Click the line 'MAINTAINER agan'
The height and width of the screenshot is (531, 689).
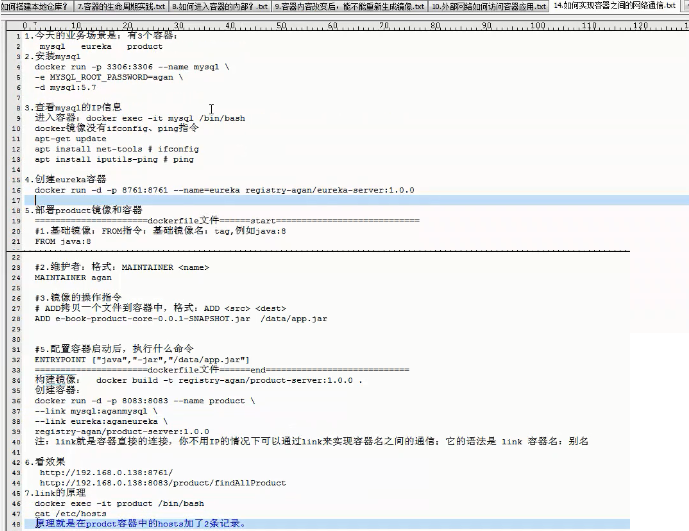[73, 278]
